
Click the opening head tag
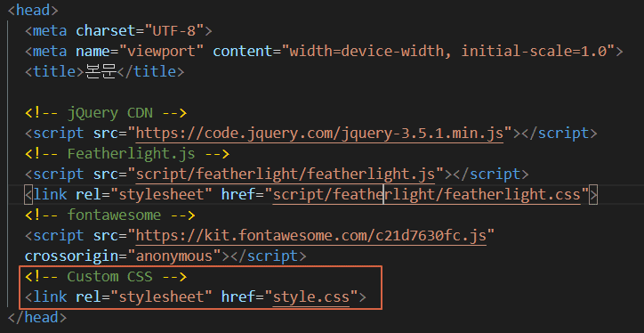[33, 11]
